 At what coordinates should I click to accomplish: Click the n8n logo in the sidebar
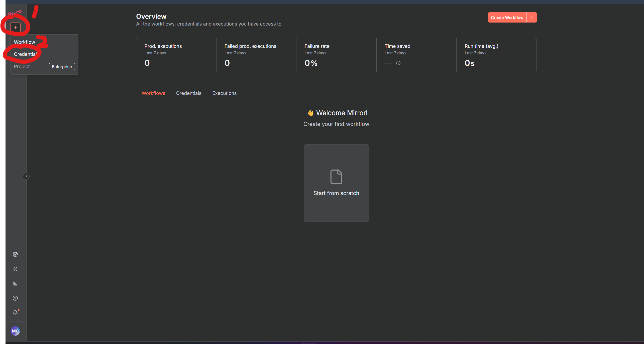pyautogui.click(x=15, y=13)
